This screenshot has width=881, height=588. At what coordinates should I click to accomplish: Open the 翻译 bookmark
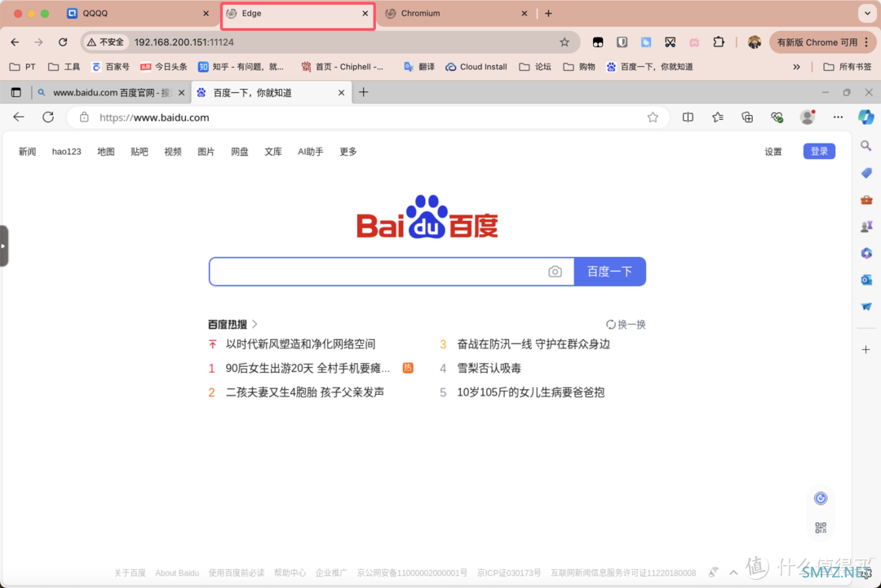pos(420,67)
